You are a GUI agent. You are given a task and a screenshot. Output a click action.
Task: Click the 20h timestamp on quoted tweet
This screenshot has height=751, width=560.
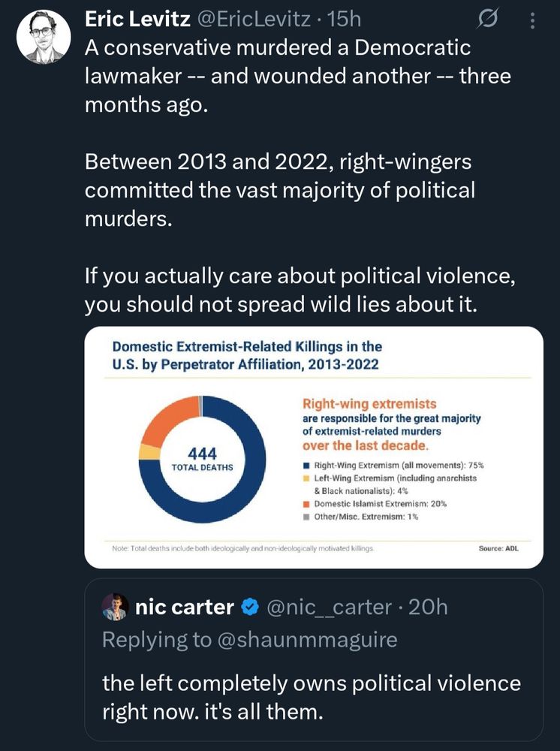click(427, 607)
